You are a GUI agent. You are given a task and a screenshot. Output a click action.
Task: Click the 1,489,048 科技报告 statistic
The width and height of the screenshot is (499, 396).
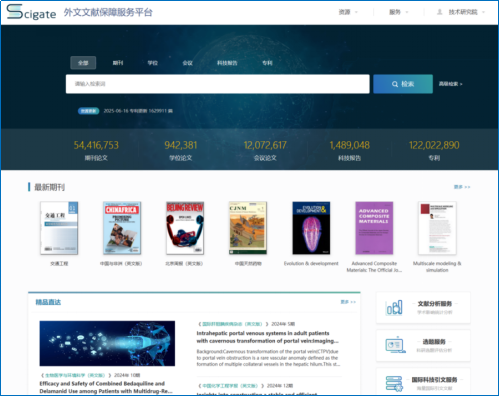[349, 151]
